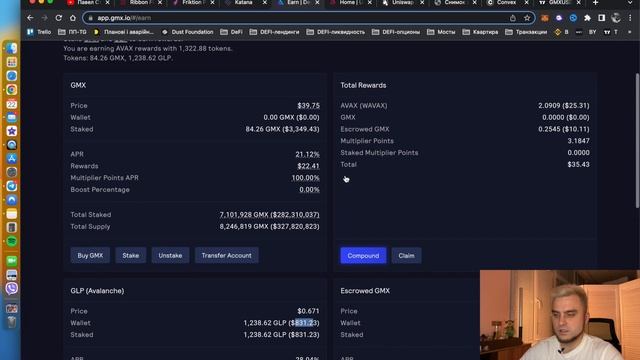Open the Dust Foundation bookmark
Screen dimensions: 640x360
(188, 32)
